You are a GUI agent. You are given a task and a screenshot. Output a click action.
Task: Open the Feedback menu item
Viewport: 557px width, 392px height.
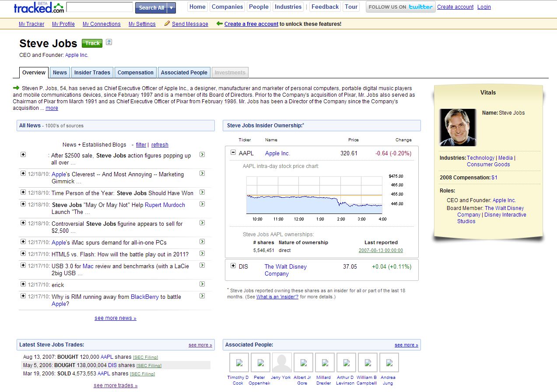pyautogui.click(x=325, y=7)
